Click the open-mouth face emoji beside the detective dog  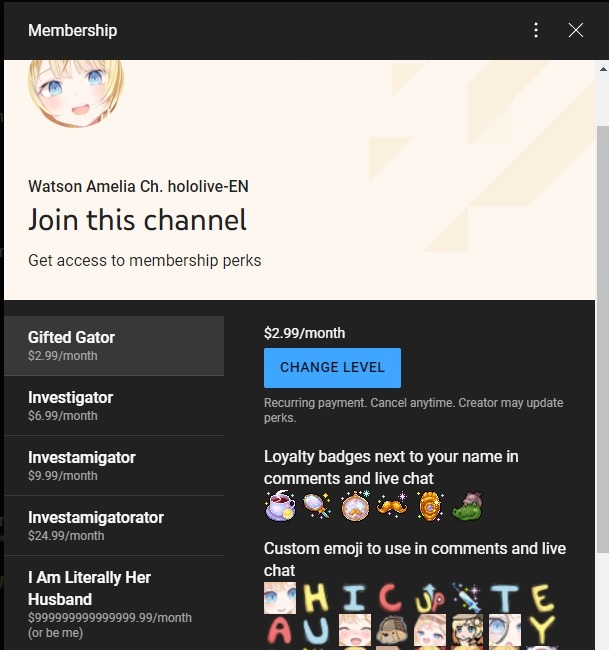tap(430, 630)
